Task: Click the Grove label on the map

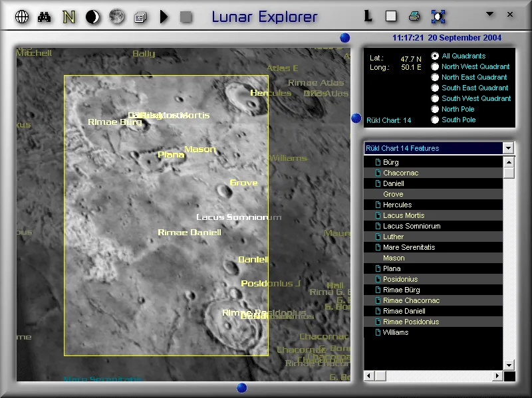Action: coord(243,182)
